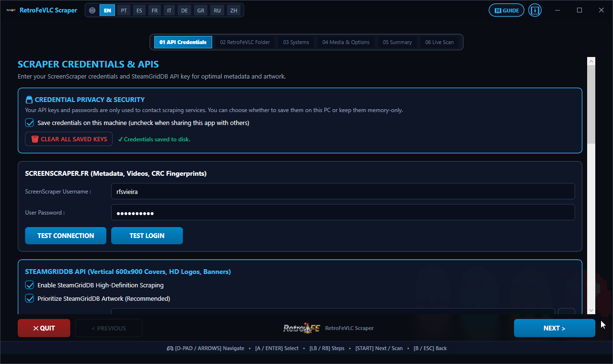This screenshot has height=364, width=613.
Task: Switch language to ES
Action: coord(139,10)
